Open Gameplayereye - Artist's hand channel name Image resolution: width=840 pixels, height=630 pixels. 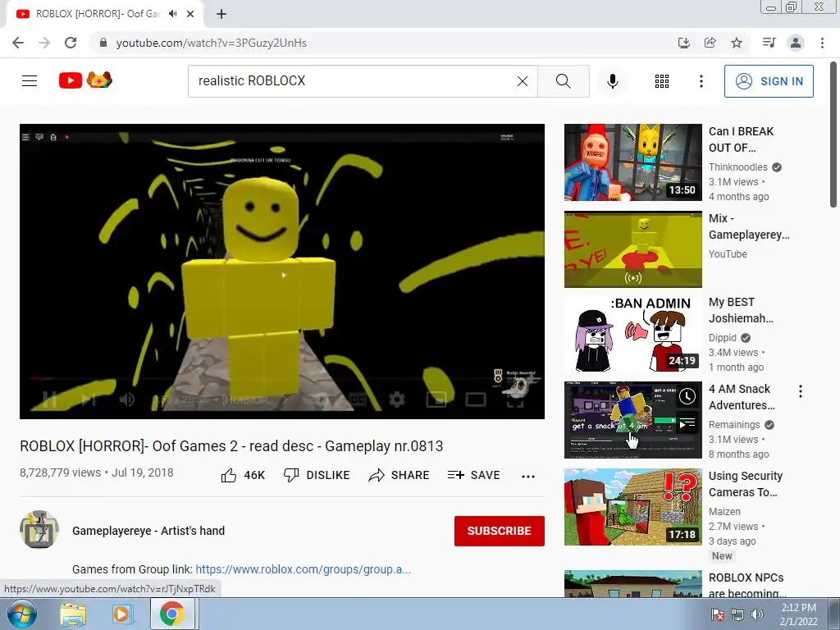pos(148,531)
